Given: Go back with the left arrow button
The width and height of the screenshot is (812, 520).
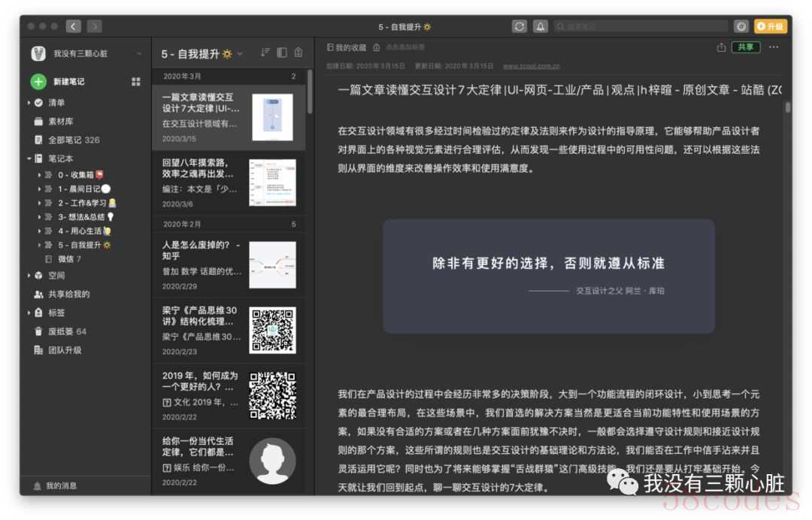Looking at the screenshot, I should click(73, 26).
